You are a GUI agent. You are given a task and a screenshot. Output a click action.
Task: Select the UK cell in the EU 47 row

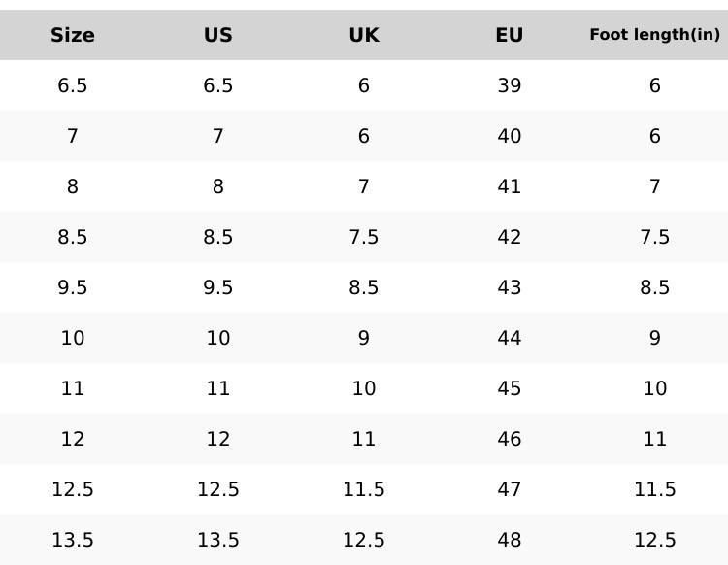[x=364, y=489]
